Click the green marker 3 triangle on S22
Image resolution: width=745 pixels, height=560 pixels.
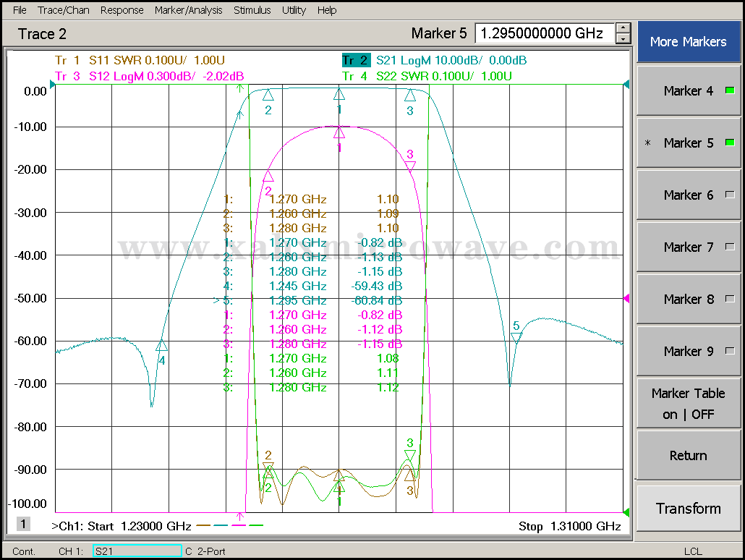coord(409,455)
